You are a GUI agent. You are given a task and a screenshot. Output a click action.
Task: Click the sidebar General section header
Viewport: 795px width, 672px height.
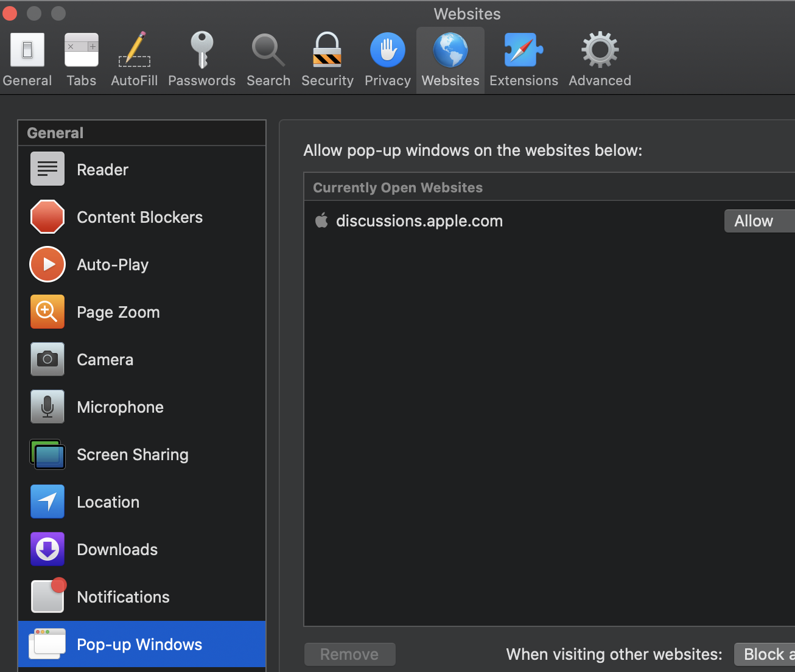point(55,133)
